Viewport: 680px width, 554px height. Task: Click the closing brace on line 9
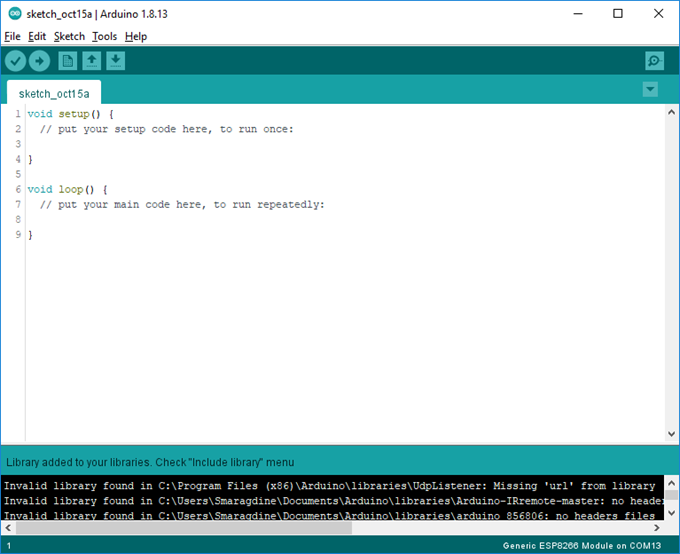30,235
